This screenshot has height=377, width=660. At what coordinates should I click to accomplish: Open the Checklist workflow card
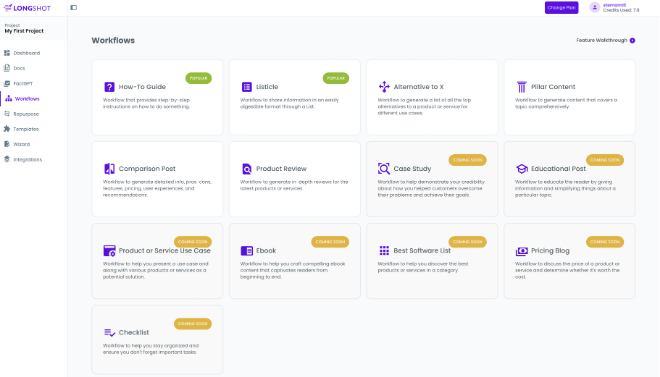[157, 340]
